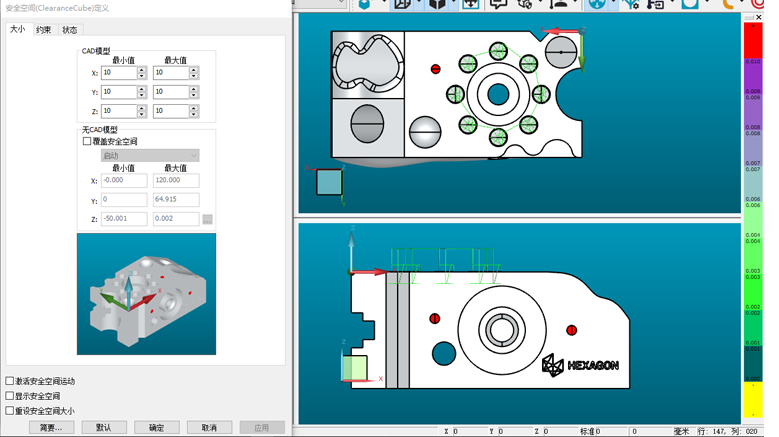Click the 取消 button
Viewport: 779px width, 437px height.
209,427
